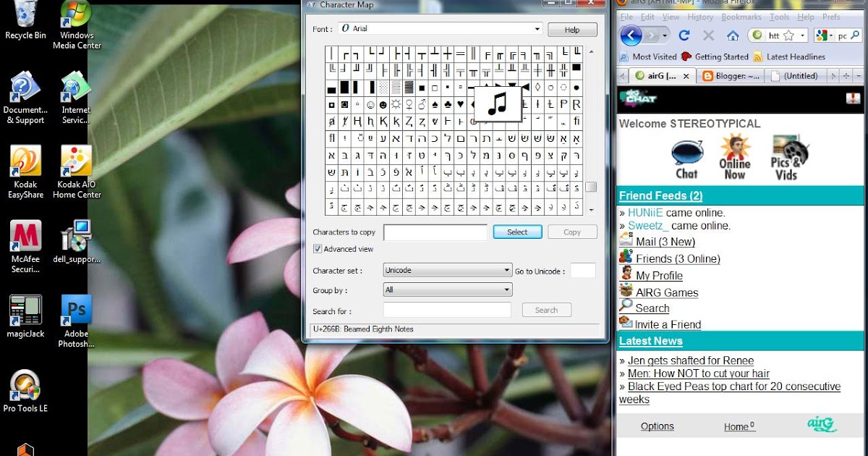This screenshot has width=868, height=456.
Task: Launch magicJack desktop shortcut
Action: click(25, 316)
